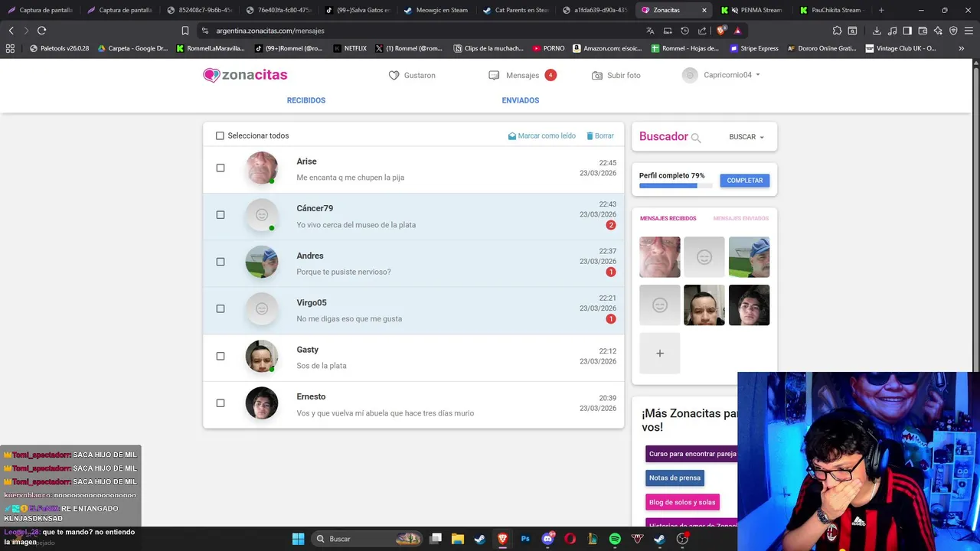Select the MENSAJES ENVIADOS sidebar tab
The image size is (980, 551).
coord(740,219)
